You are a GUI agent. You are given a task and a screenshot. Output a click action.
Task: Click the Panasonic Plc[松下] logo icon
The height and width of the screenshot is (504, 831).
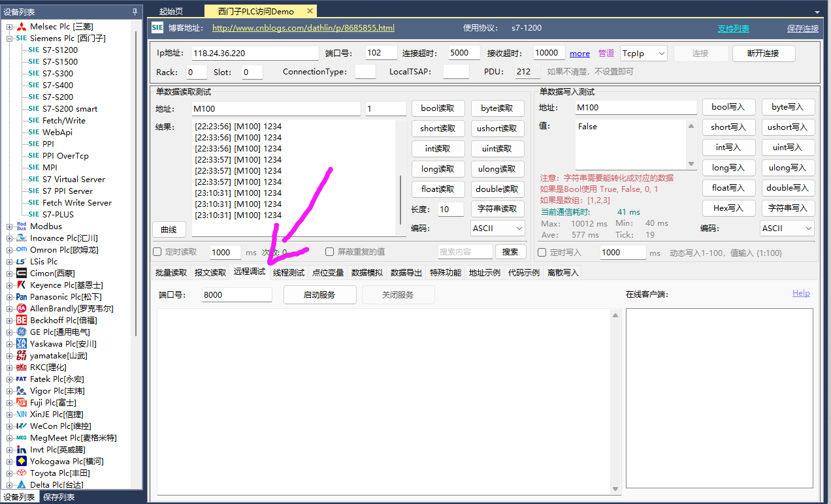coord(22,297)
